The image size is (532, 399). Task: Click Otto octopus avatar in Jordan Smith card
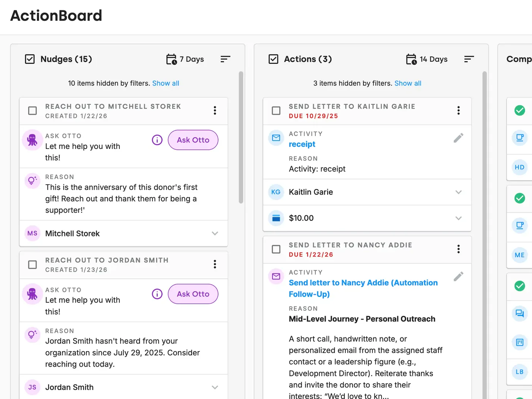point(32,294)
